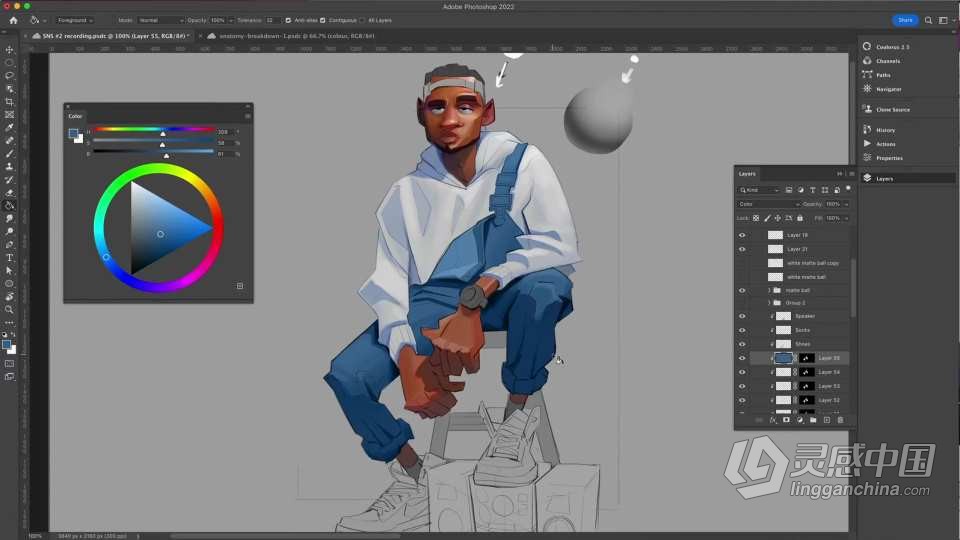
Task: Create a new group folder icon
Action: tap(813, 420)
